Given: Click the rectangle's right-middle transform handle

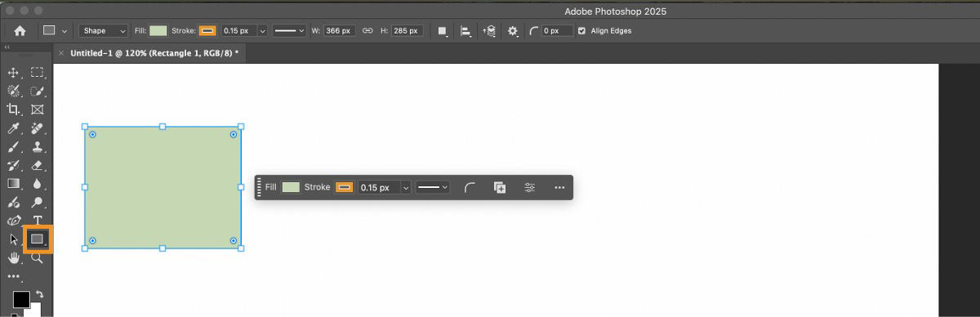Looking at the screenshot, I should (x=241, y=187).
